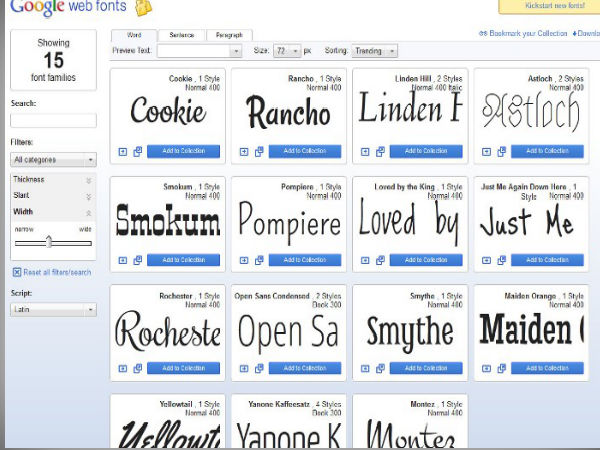Add Astloch font to collection

(x=548, y=152)
